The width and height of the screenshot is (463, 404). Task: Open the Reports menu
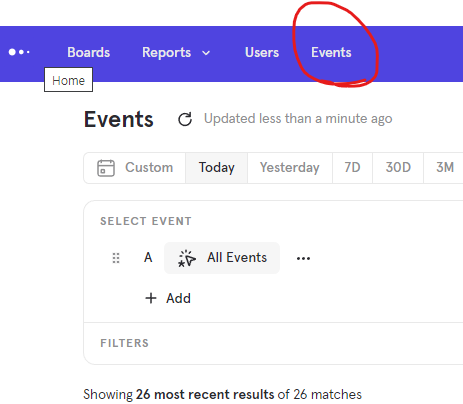(x=167, y=52)
